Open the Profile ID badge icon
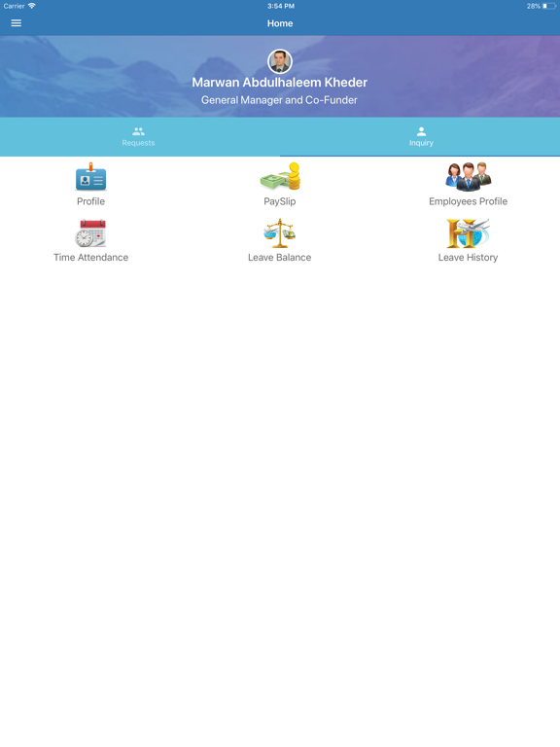 point(91,177)
